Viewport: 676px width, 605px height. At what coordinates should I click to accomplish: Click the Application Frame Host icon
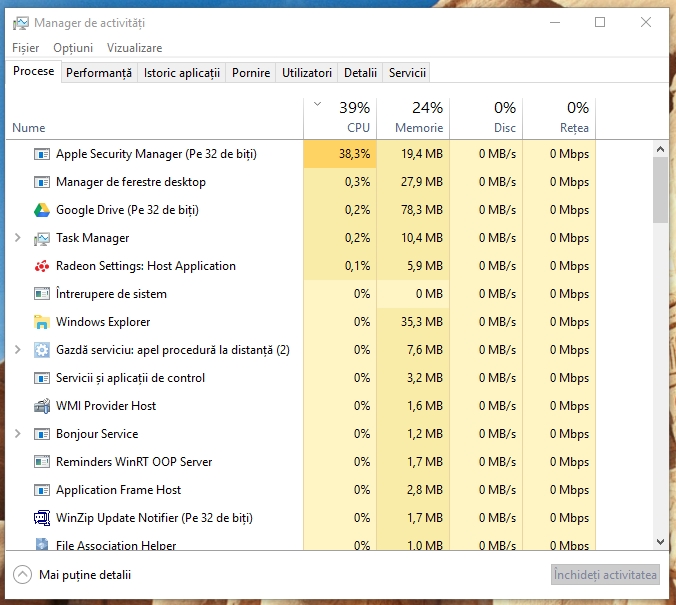pos(42,490)
